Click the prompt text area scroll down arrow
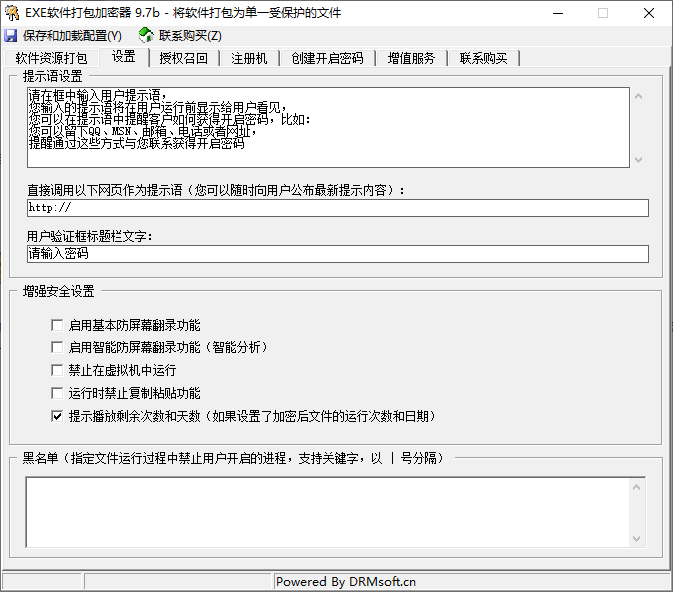 pos(638,160)
